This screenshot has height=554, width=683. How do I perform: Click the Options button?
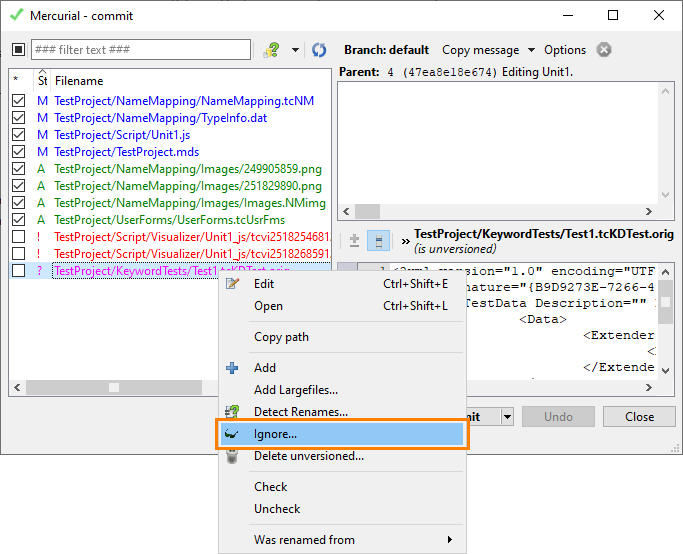tap(565, 50)
